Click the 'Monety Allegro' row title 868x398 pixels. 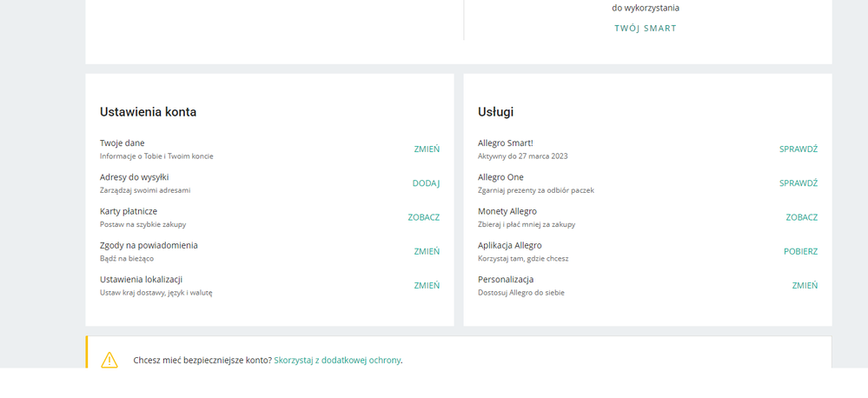pos(507,211)
